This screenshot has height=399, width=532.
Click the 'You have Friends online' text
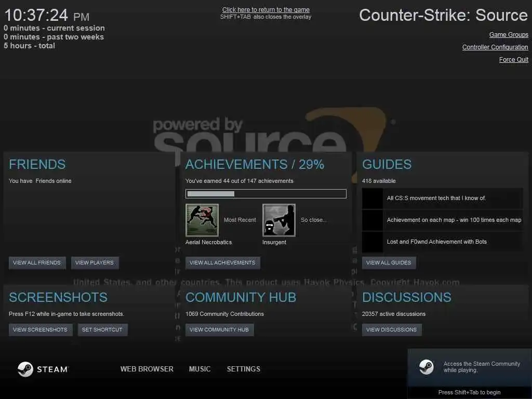(x=40, y=181)
